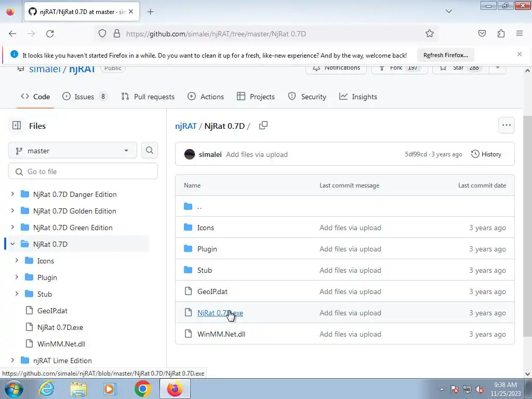532x399 pixels.
Task: Open the simalei commit author link
Action: click(x=210, y=154)
